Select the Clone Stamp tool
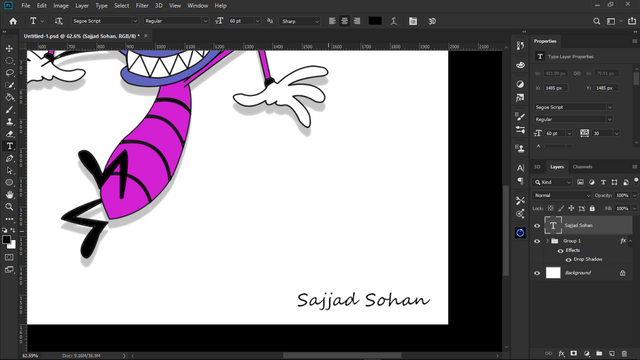This screenshot has height=360, width=640. (x=9, y=122)
